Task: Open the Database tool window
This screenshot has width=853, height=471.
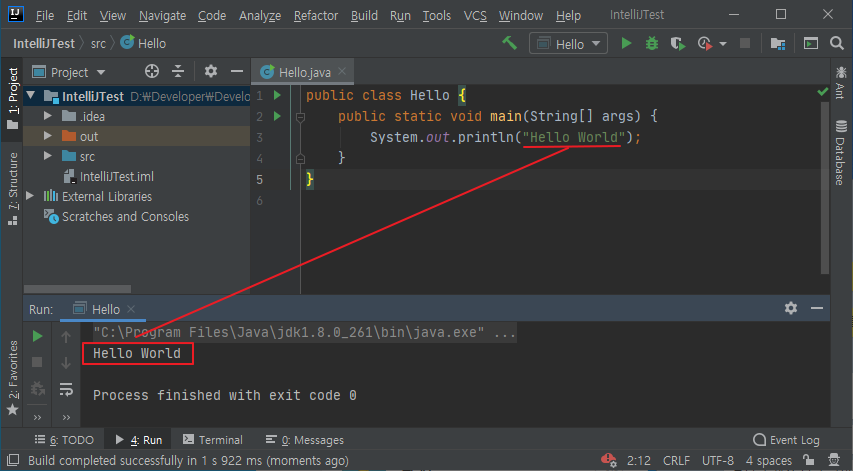Action: (x=840, y=153)
